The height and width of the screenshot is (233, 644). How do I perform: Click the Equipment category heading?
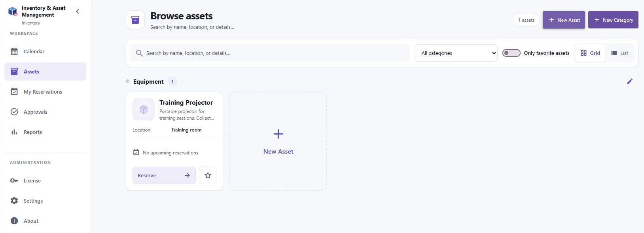pyautogui.click(x=148, y=82)
